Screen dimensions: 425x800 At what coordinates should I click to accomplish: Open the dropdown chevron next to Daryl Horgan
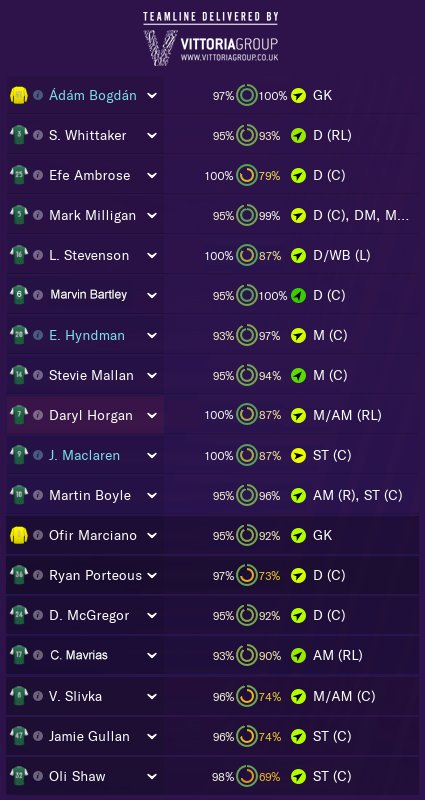pos(152,415)
